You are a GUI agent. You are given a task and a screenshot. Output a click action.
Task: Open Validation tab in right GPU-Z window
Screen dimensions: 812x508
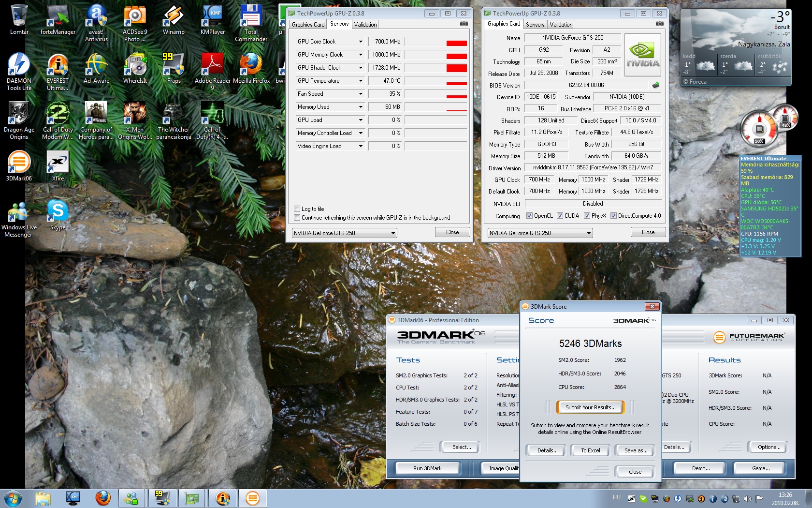561,25
